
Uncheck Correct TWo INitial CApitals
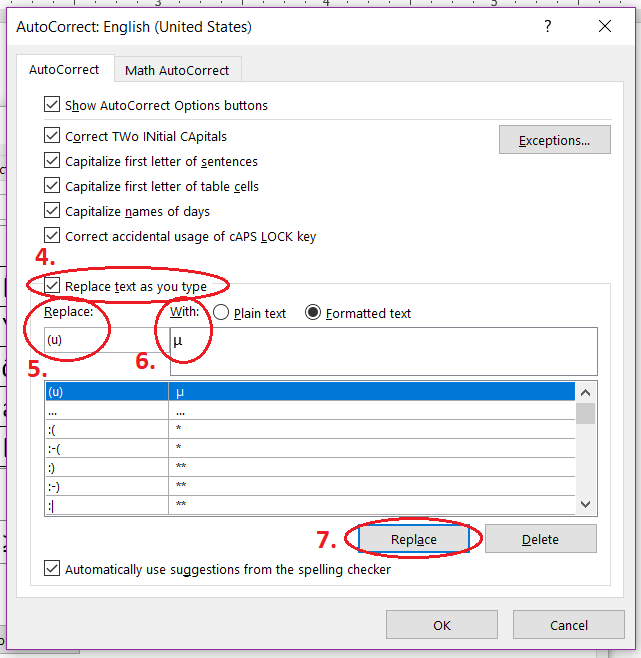click(52, 136)
